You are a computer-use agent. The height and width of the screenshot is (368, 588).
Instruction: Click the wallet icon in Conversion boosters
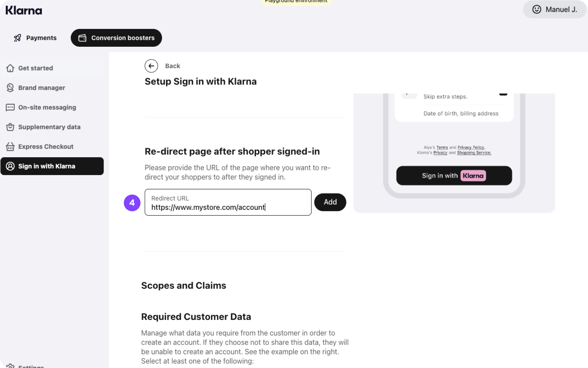tap(82, 38)
